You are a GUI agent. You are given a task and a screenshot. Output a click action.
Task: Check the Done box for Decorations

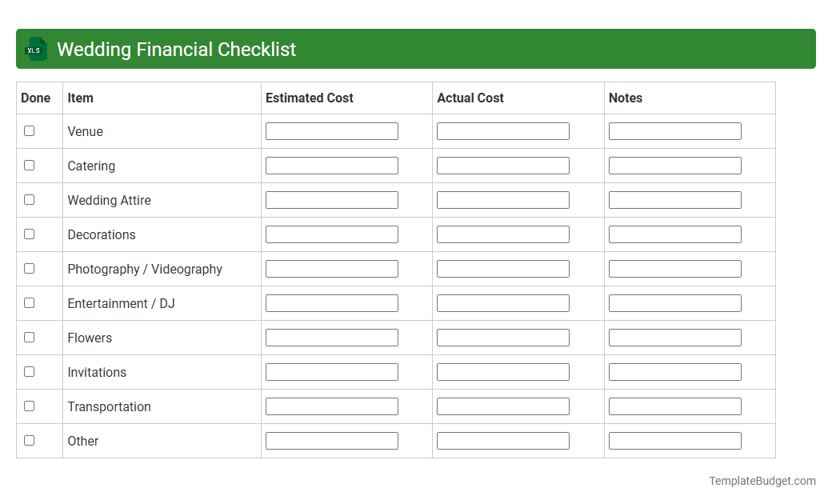click(x=29, y=234)
